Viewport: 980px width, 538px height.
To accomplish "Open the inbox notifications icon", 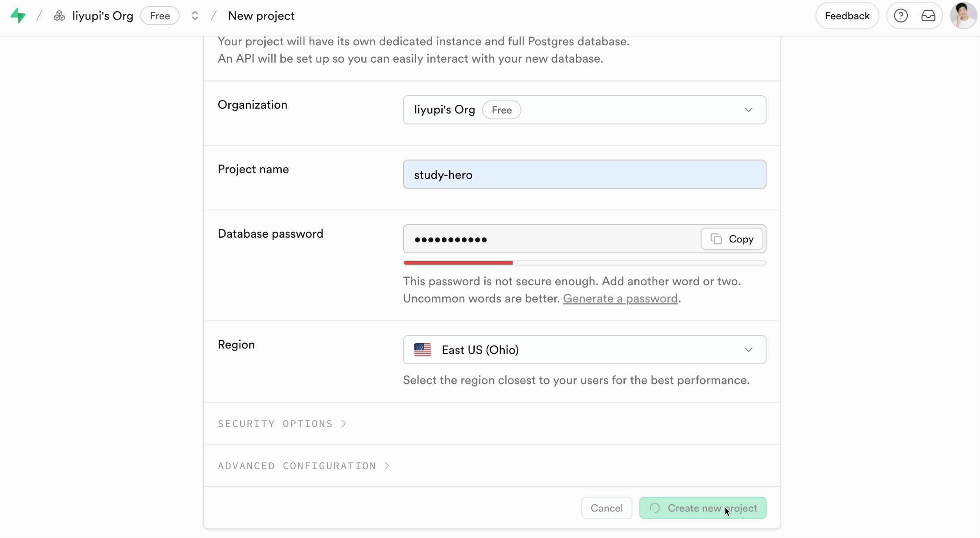I will (928, 16).
